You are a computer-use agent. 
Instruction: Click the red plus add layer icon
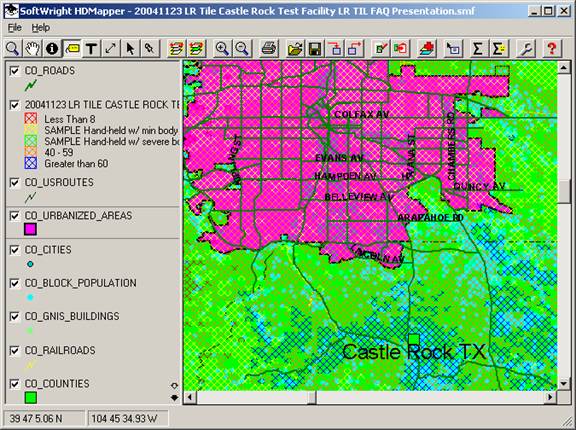coord(427,48)
